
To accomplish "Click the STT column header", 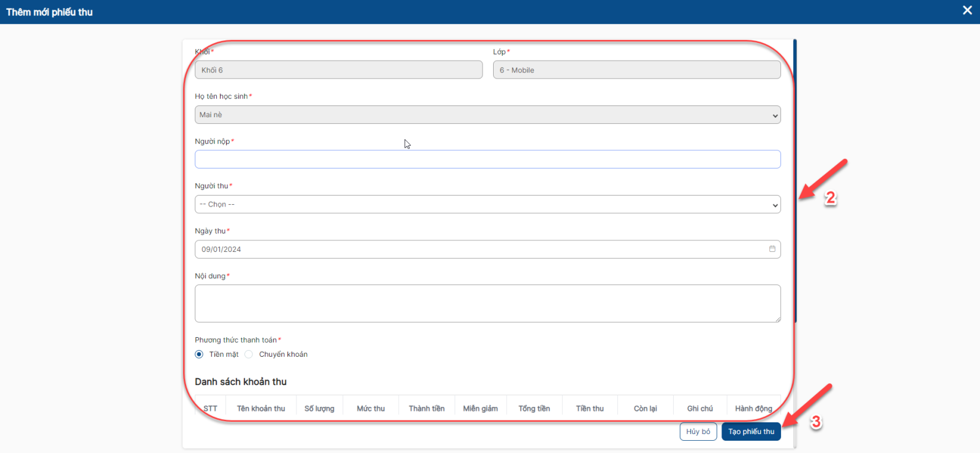I will pyautogui.click(x=211, y=408).
